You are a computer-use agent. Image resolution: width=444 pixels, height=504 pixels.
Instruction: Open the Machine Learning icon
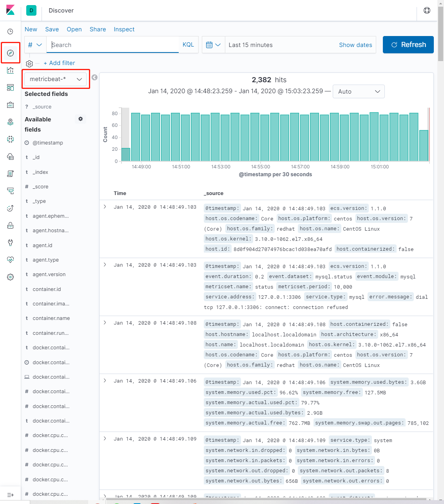click(x=10, y=139)
